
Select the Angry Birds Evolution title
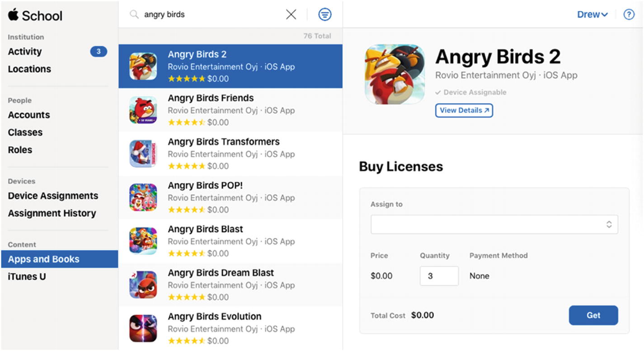215,317
